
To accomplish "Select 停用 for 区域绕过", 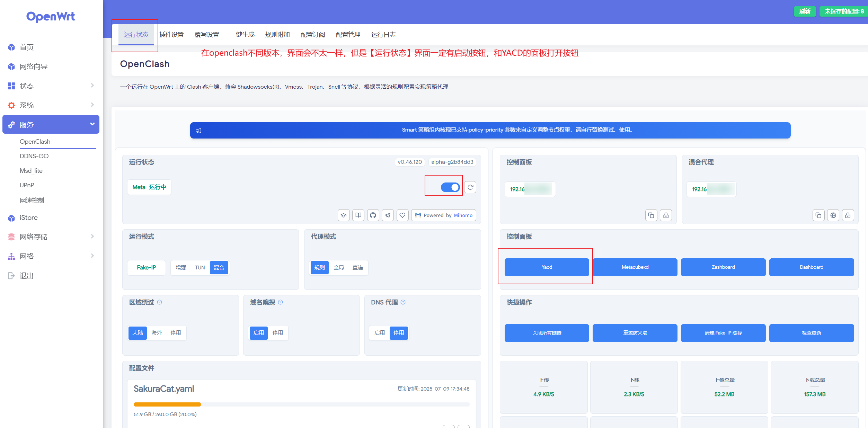I will [x=176, y=333].
